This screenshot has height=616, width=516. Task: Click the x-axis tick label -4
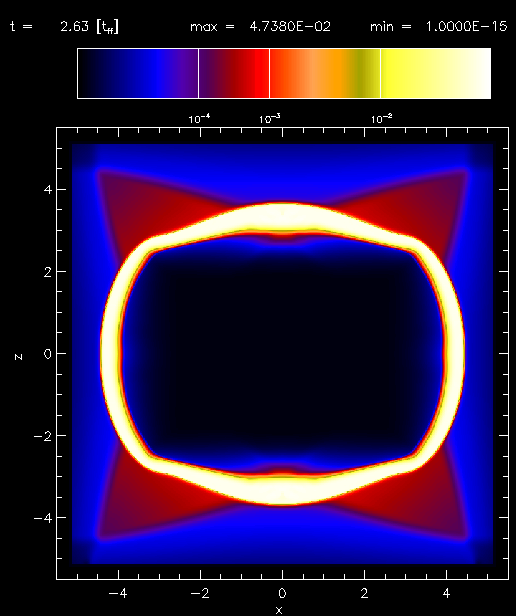point(118,593)
